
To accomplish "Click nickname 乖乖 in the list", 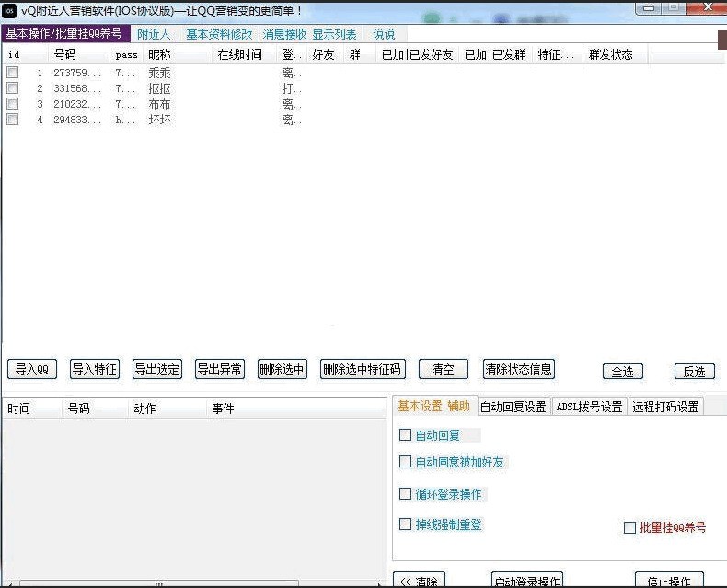I will click(159, 73).
